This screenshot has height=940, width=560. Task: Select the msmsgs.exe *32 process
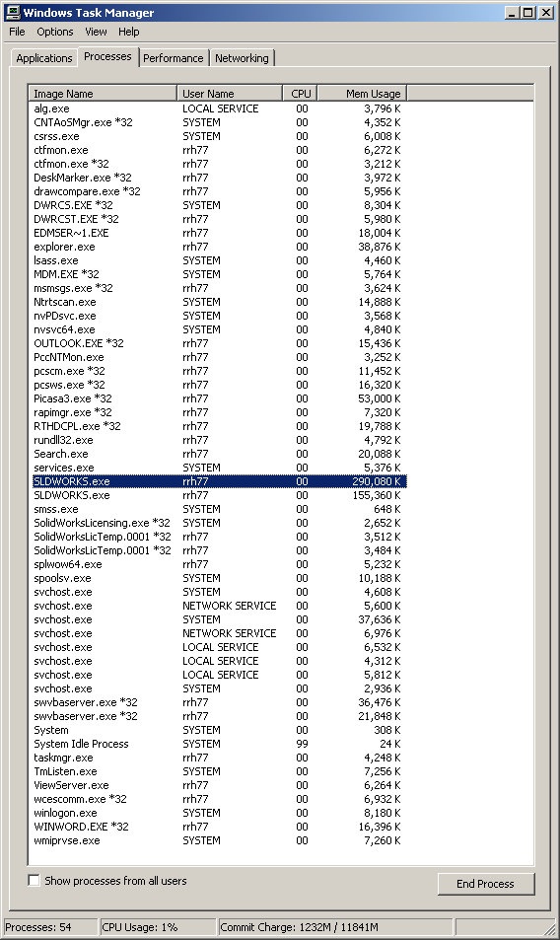tap(220, 288)
